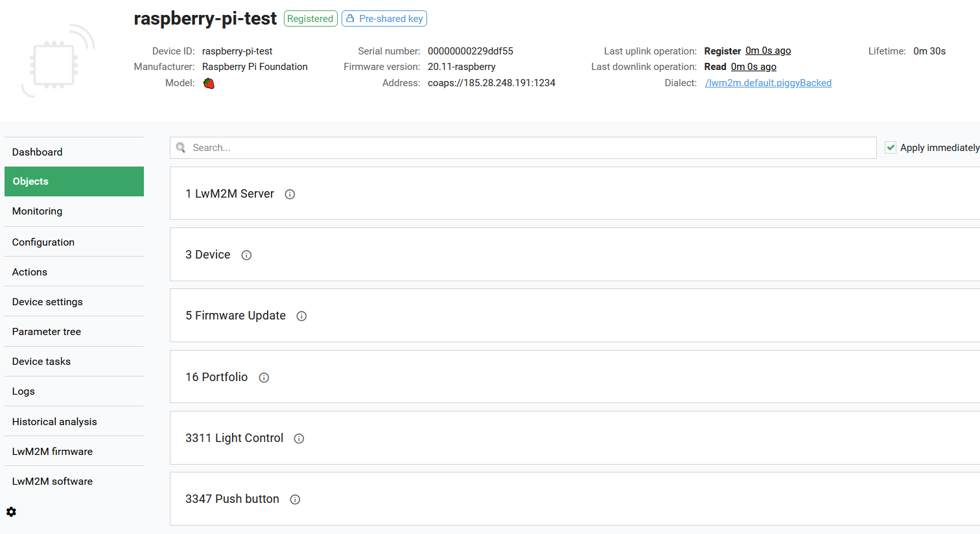Open the /lwm2m.default.piggyBacked dialect link
This screenshot has height=534, width=980.
(x=768, y=83)
